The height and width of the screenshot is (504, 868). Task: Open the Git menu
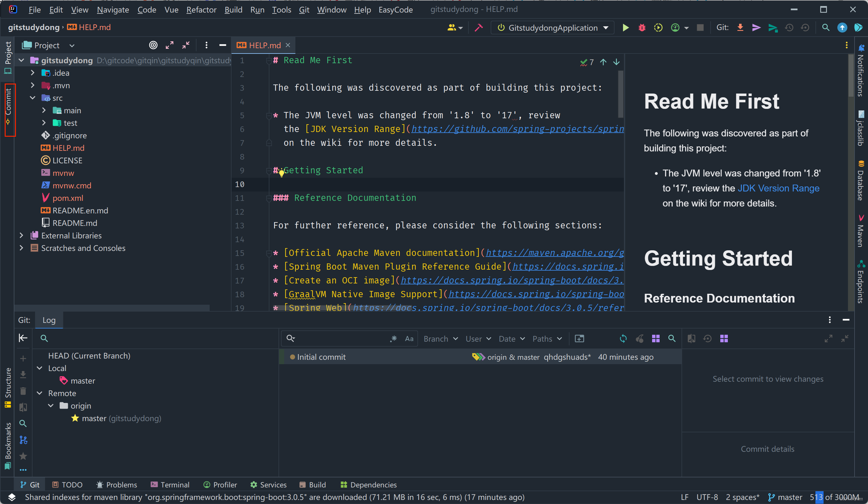pyautogui.click(x=304, y=10)
